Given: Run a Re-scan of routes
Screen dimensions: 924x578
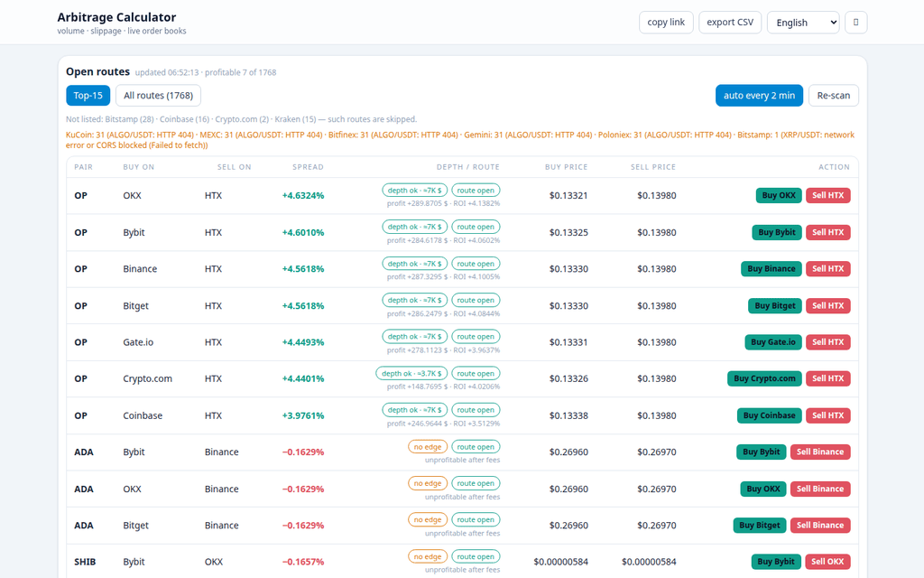Looking at the screenshot, I should coord(833,96).
